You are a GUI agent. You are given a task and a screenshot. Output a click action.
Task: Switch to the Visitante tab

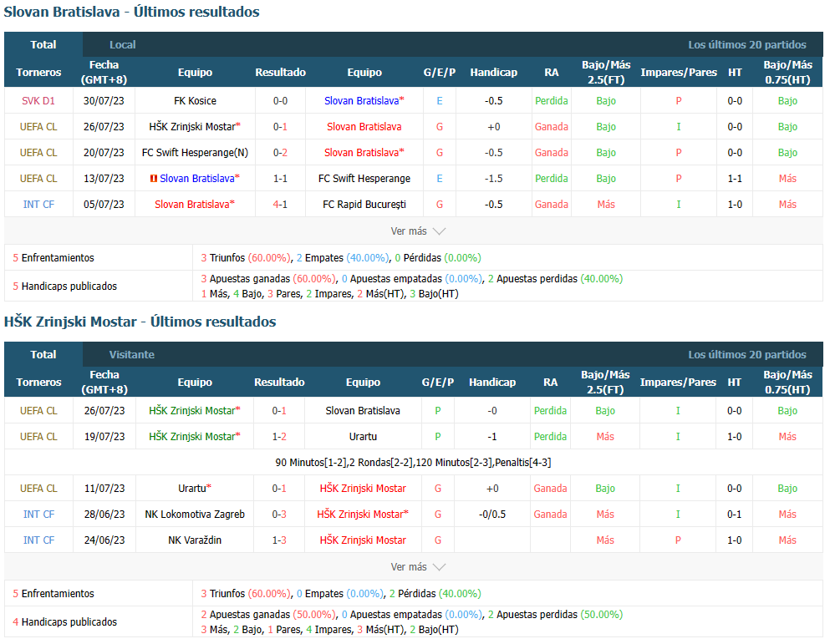coord(132,354)
